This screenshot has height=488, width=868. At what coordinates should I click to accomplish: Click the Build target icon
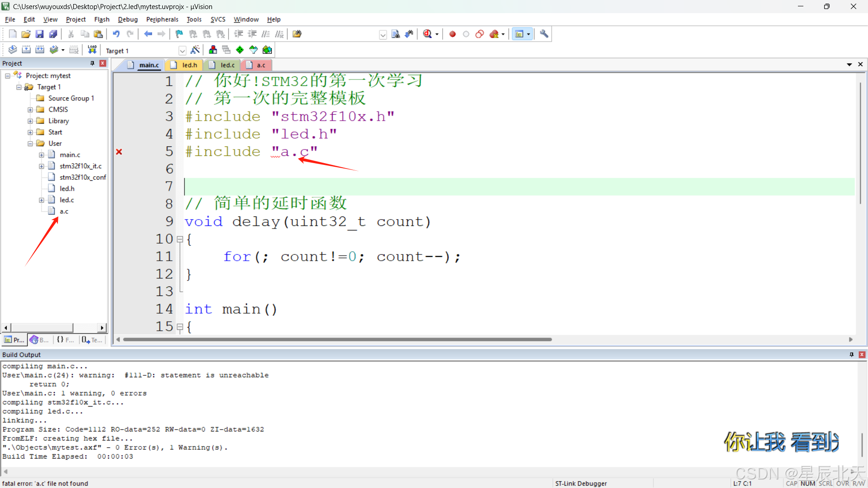(26, 50)
